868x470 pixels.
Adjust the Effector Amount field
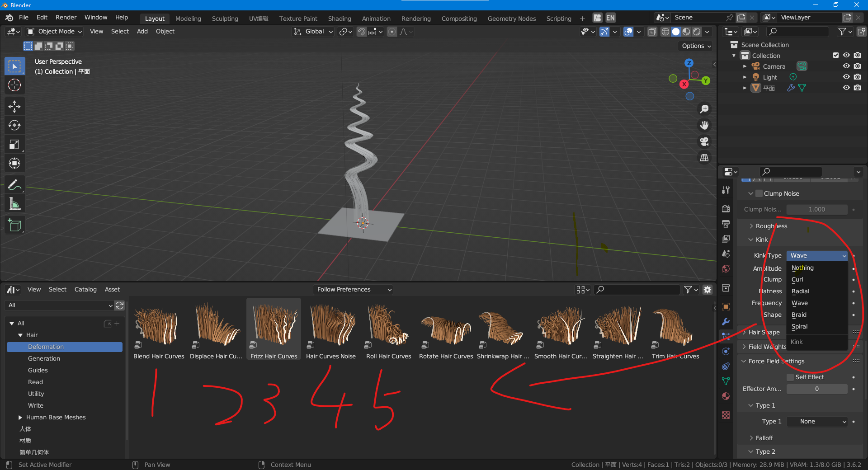[817, 389]
